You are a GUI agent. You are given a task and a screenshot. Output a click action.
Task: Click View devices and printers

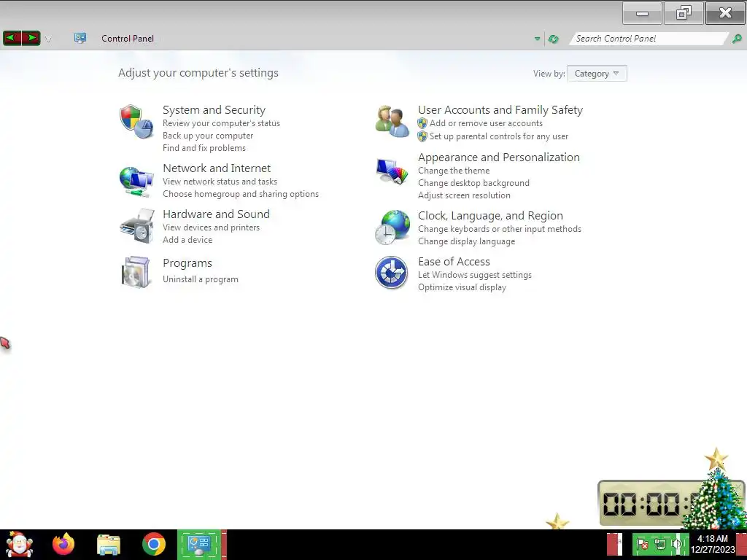[211, 227]
